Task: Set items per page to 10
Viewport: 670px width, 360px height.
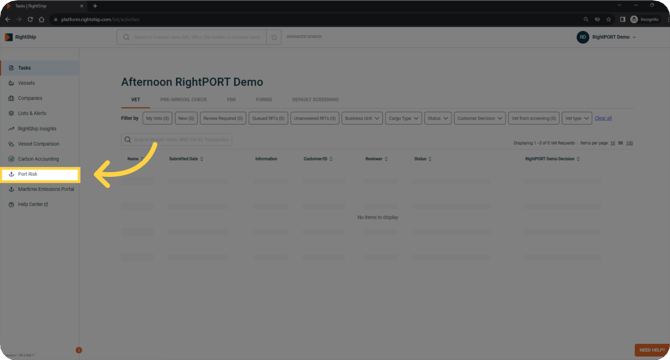Action: coord(612,143)
